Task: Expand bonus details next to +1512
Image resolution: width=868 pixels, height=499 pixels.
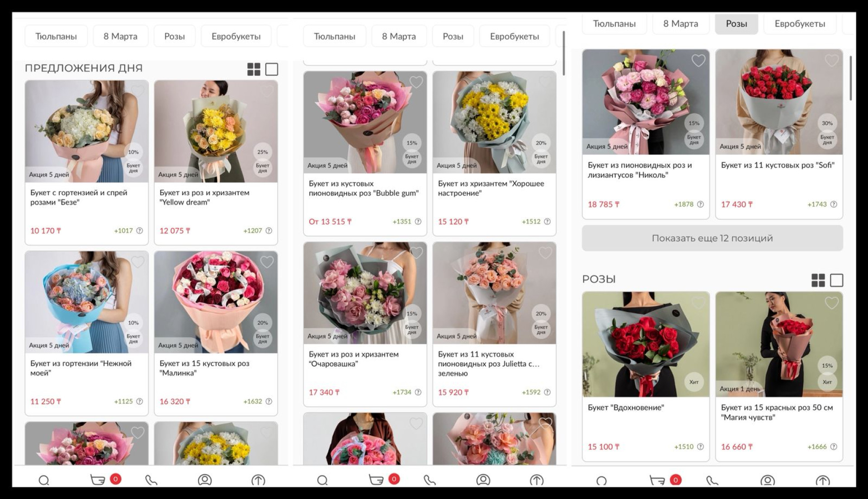Action: click(547, 221)
